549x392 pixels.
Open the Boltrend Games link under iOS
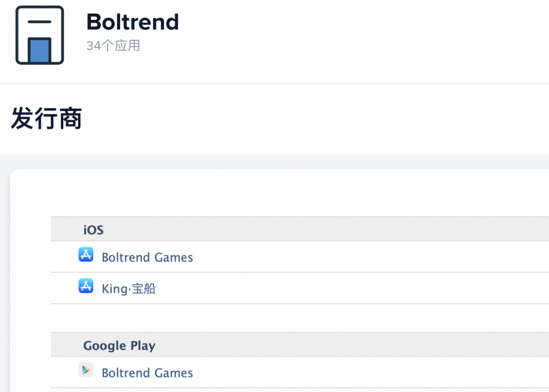click(x=147, y=257)
